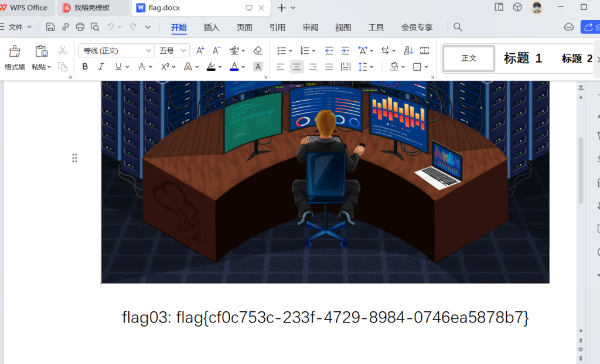Image resolution: width=600 pixels, height=364 pixels.
Task: Increase font size with A+ icon
Action: click(x=200, y=51)
